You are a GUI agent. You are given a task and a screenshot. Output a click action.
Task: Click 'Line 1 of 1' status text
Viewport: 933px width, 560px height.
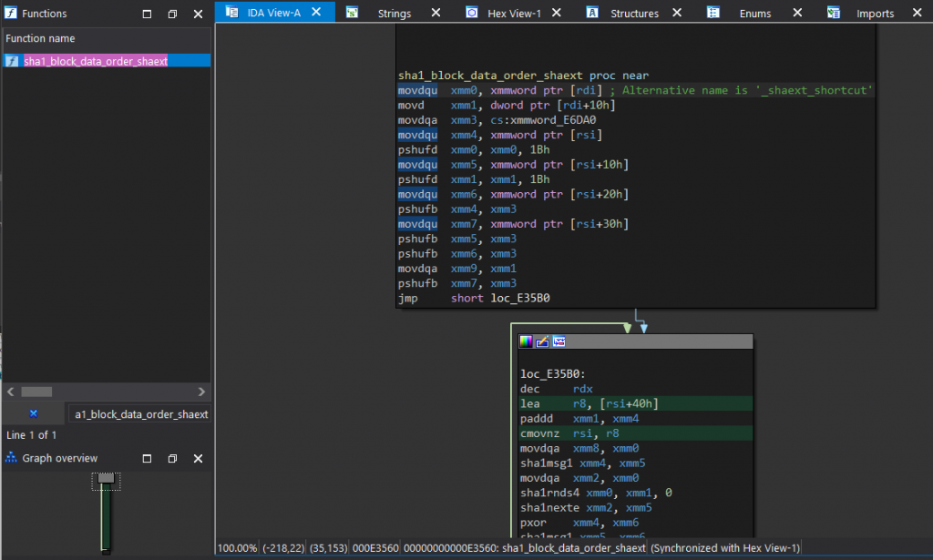click(32, 434)
